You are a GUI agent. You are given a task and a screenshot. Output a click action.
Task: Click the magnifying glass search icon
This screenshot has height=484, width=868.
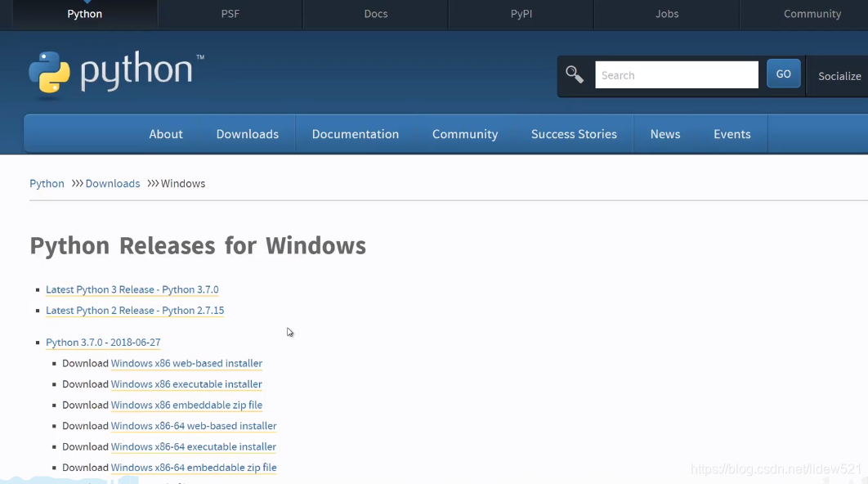[574, 74]
